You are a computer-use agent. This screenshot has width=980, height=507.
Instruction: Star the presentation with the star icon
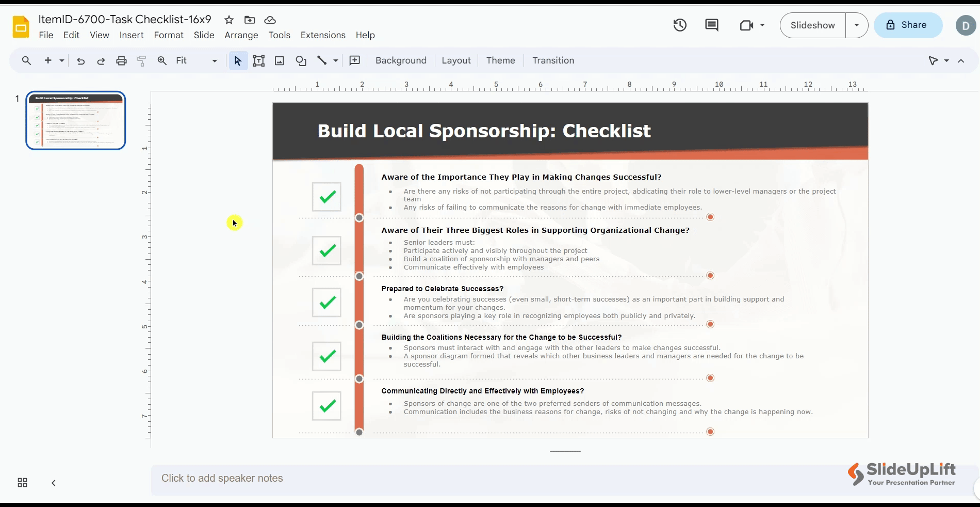tap(229, 20)
